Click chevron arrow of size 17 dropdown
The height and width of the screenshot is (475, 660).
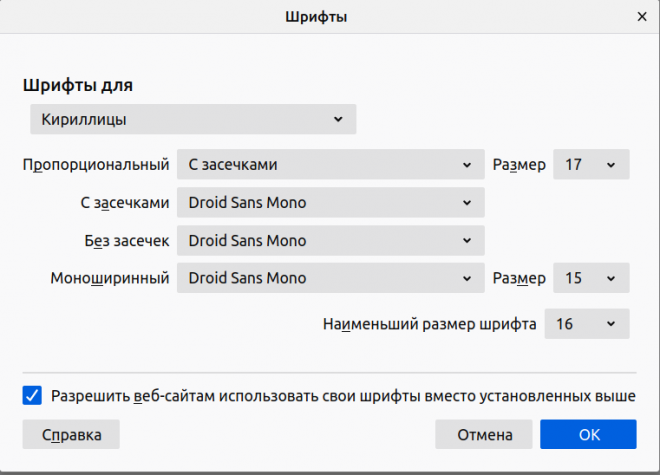(x=611, y=165)
